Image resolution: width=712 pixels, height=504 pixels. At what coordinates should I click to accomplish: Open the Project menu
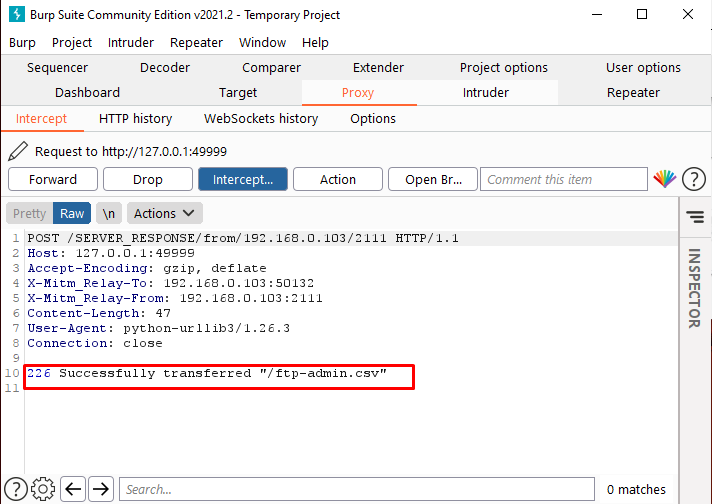click(72, 43)
